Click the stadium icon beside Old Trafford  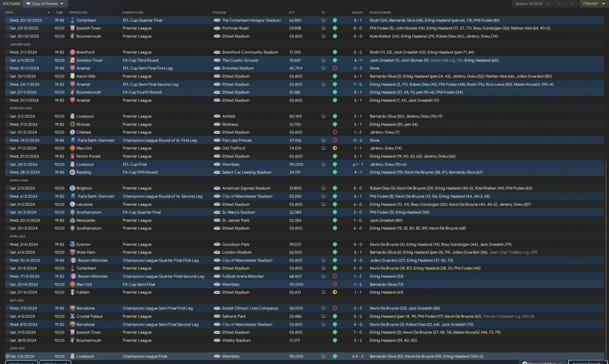(217, 148)
